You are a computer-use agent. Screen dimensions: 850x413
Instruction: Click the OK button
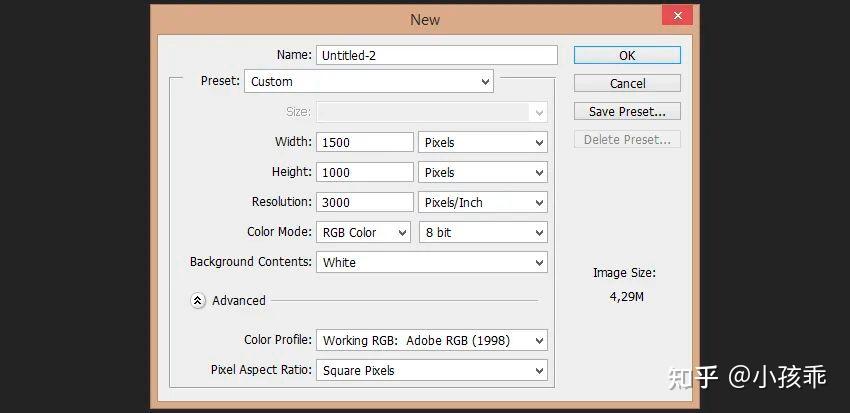click(627, 55)
